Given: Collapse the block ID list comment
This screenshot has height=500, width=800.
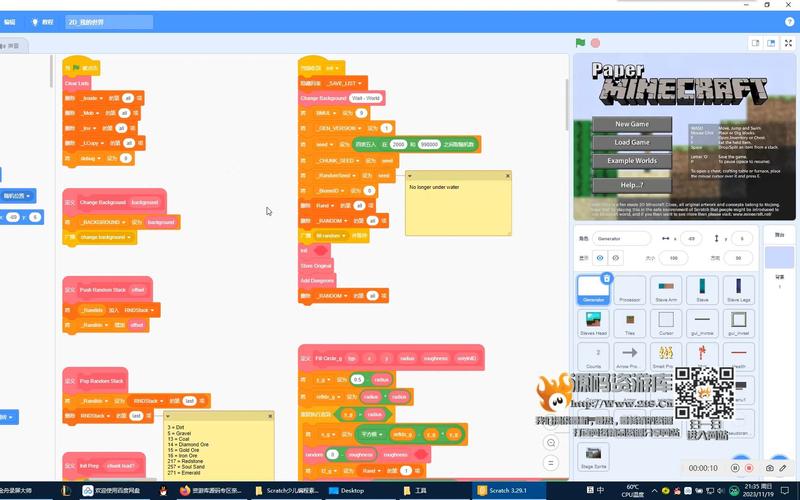Looking at the screenshot, I should pos(168,416).
